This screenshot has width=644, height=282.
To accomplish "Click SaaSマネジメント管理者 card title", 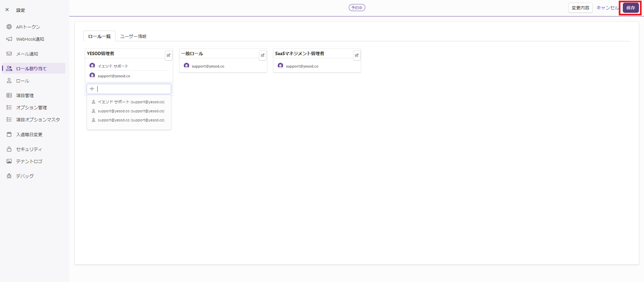I will click(300, 53).
